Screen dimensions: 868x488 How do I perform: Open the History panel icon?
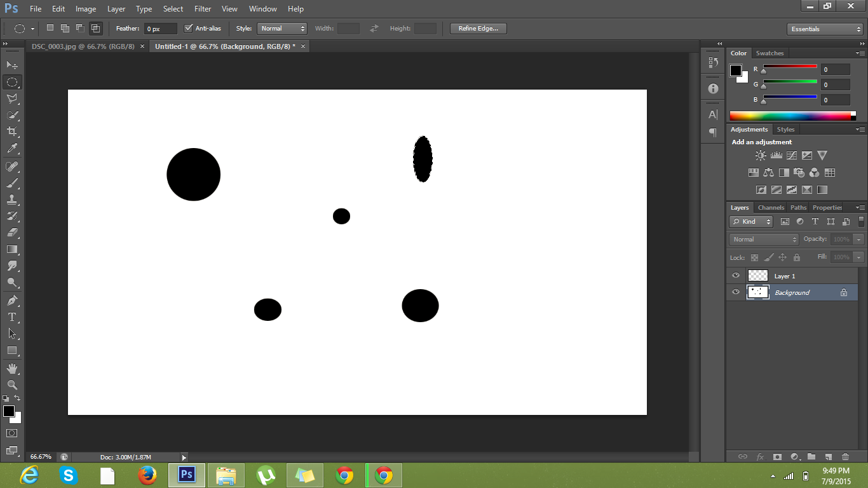click(x=713, y=62)
